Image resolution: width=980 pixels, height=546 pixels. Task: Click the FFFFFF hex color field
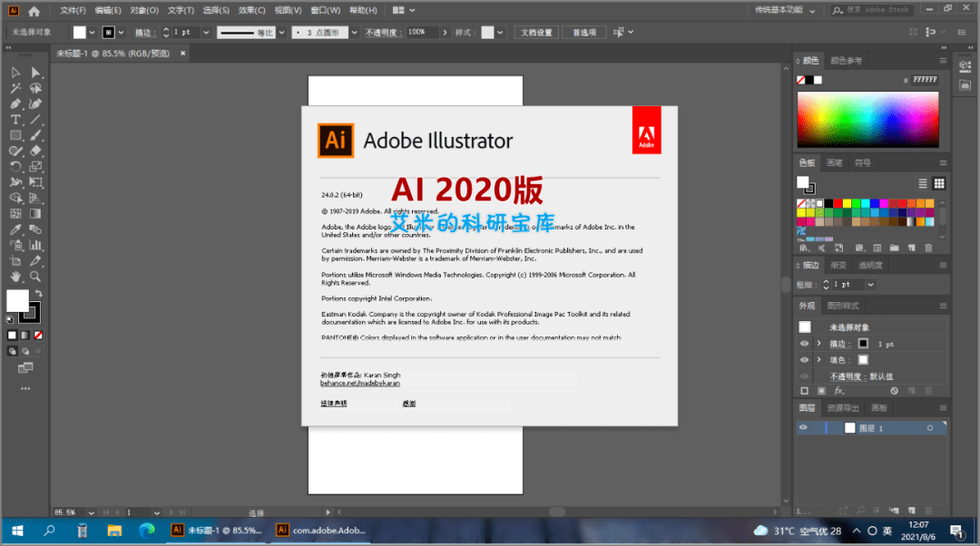coord(925,80)
